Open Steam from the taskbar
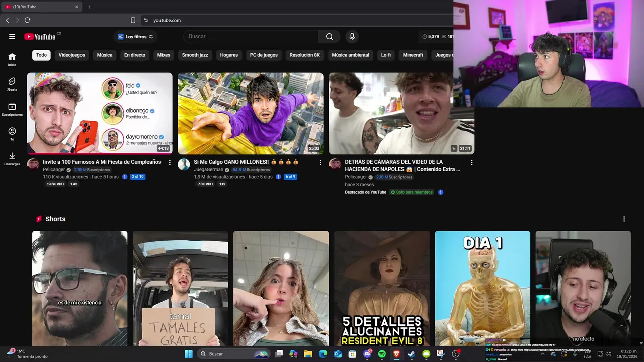Image resolution: width=644 pixels, height=362 pixels. coord(411,354)
